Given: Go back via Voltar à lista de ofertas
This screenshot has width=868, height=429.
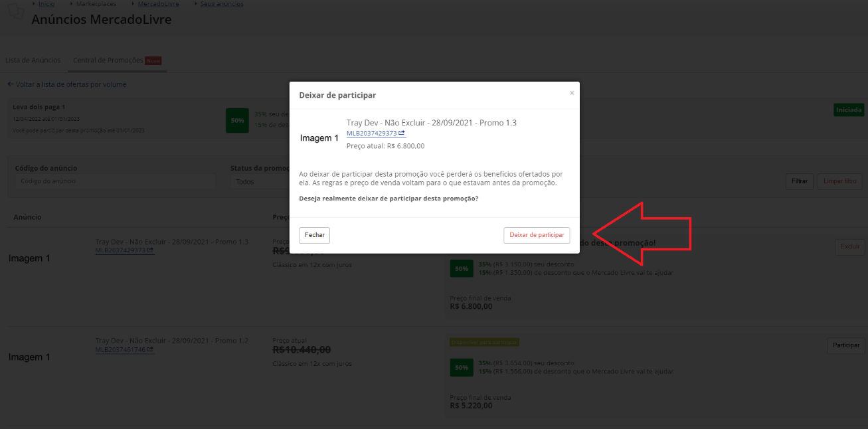Looking at the screenshot, I should click(x=66, y=84).
